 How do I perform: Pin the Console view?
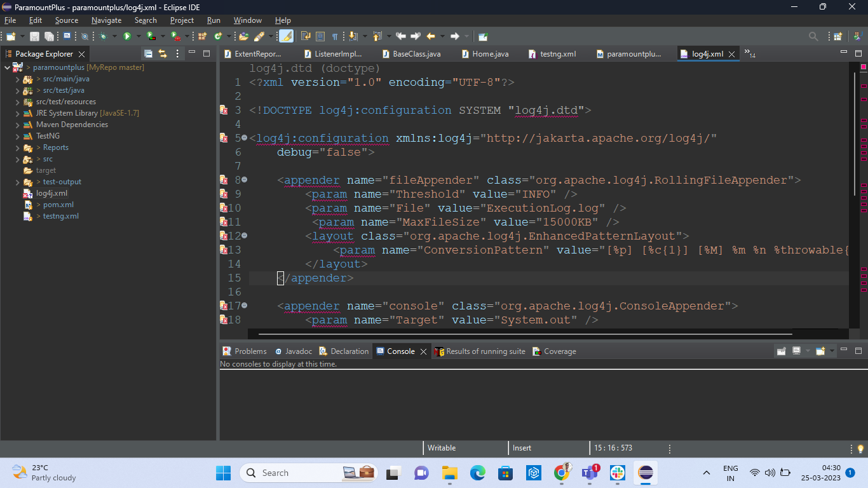click(781, 350)
